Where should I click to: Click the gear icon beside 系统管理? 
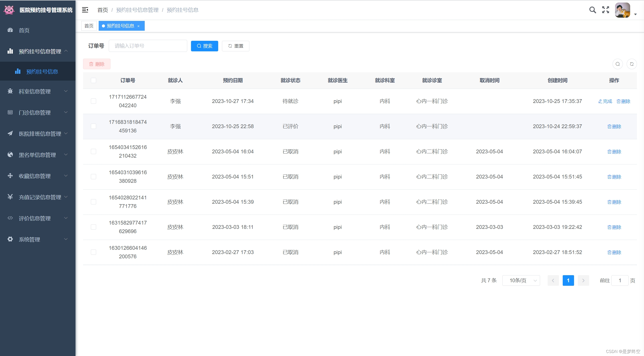[x=10, y=239]
